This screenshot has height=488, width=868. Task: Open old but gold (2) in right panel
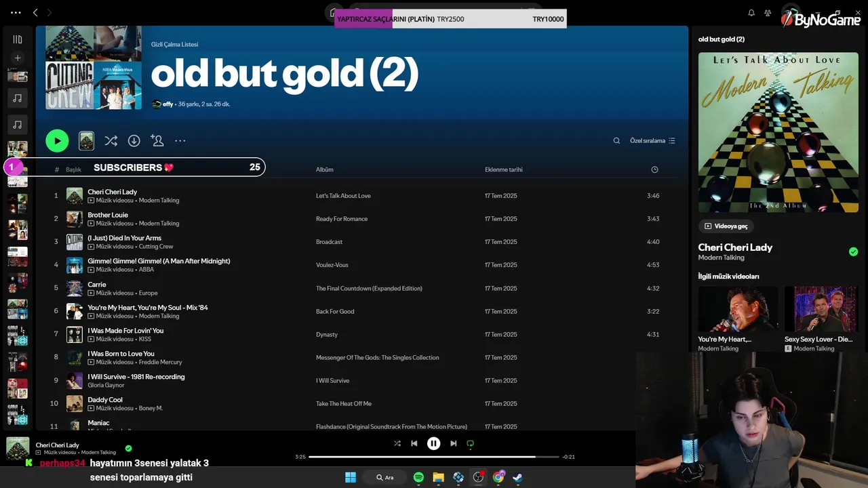722,39
